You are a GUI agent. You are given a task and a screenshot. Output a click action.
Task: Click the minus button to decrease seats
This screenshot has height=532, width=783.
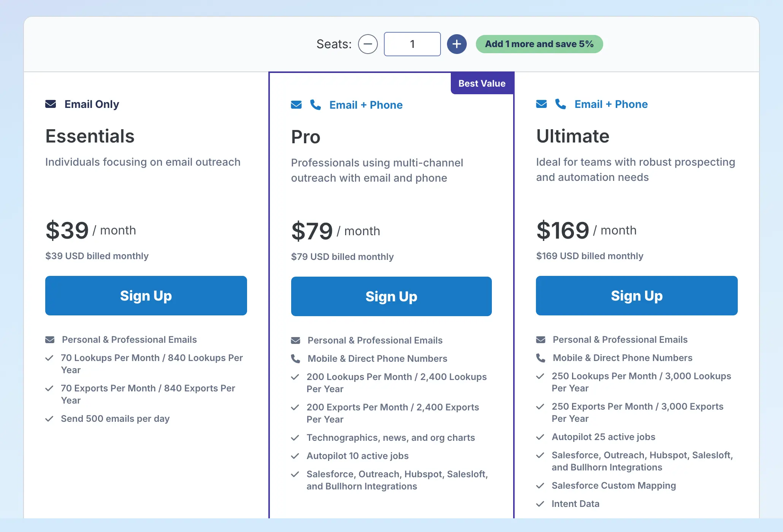click(x=368, y=44)
